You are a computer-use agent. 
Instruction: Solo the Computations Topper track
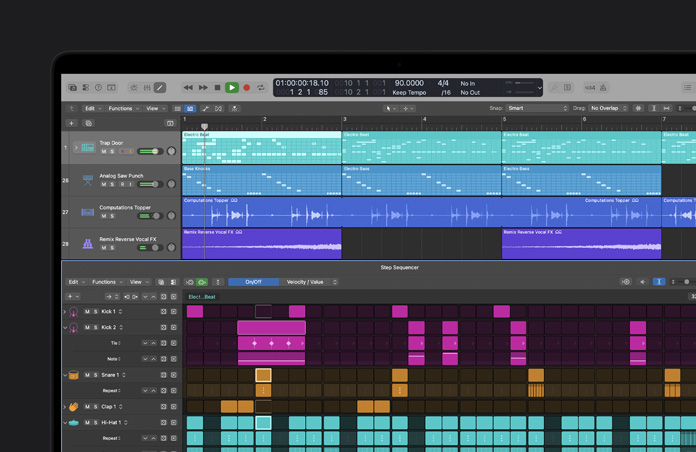[x=111, y=216]
